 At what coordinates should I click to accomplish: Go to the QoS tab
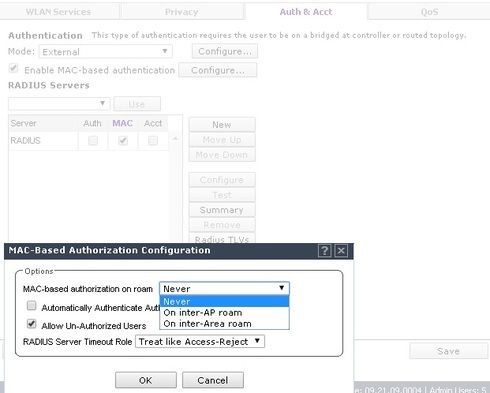[429, 12]
